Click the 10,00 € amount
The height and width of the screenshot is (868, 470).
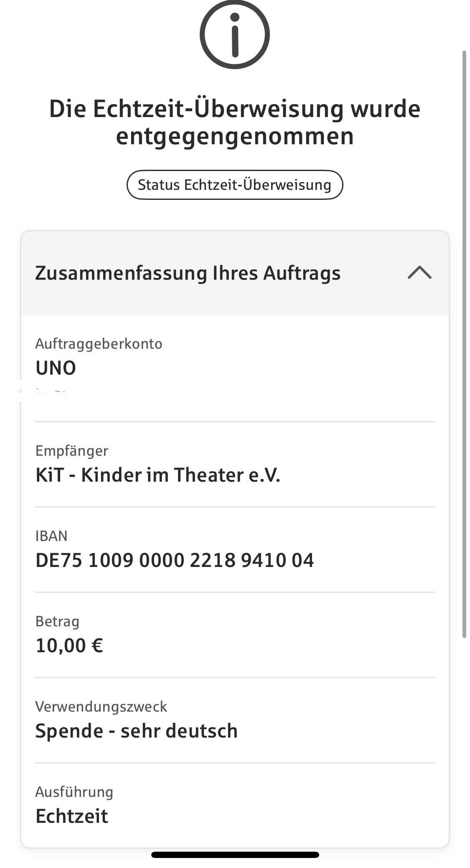69,646
